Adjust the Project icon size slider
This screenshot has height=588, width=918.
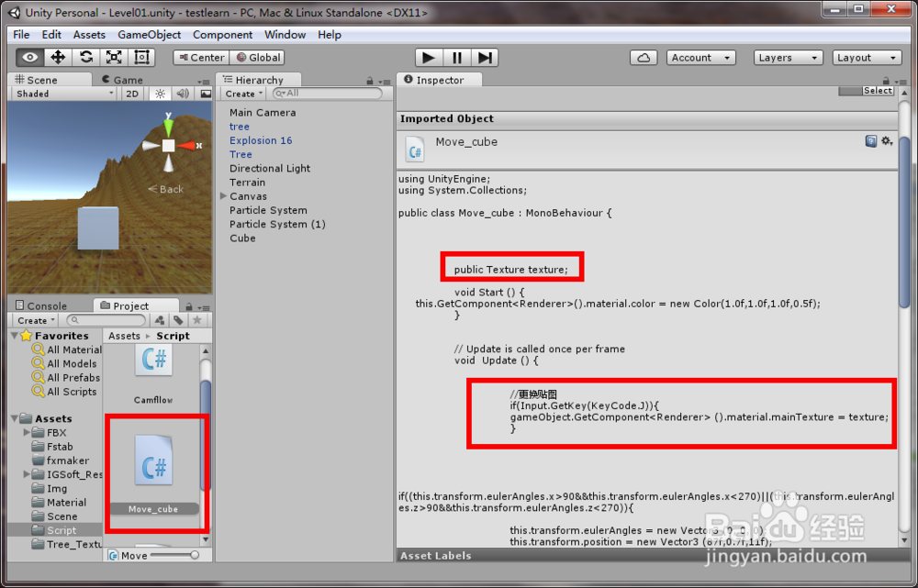coord(175,555)
